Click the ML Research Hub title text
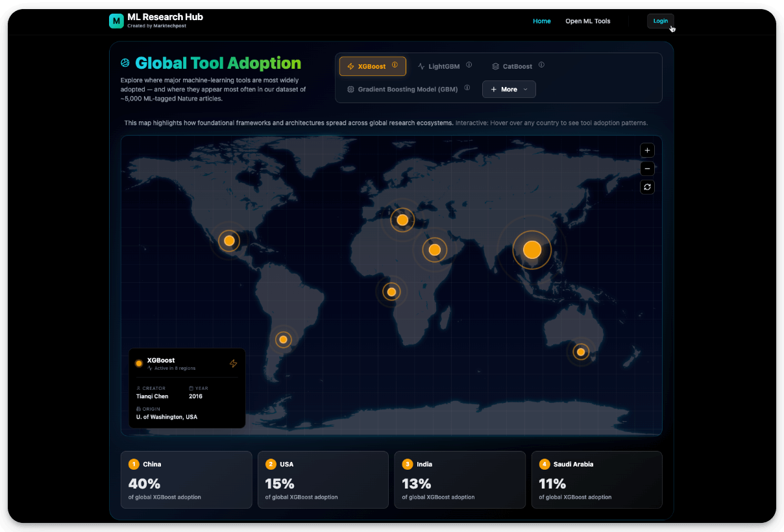Screen dimensions: 784x532 (165, 17)
